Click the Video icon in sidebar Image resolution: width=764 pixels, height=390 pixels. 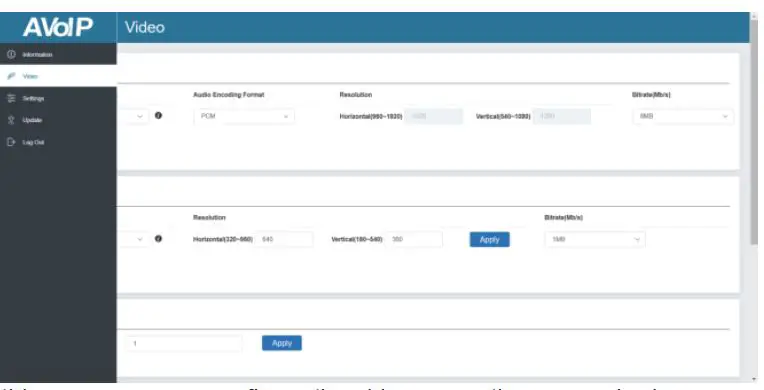coord(11,77)
